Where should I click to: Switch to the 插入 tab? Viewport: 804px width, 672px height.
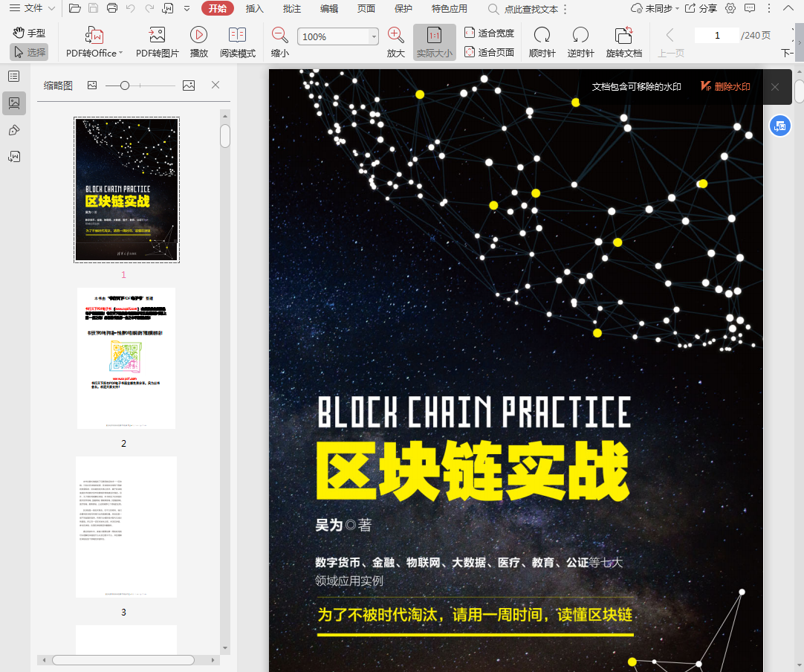[x=254, y=9]
